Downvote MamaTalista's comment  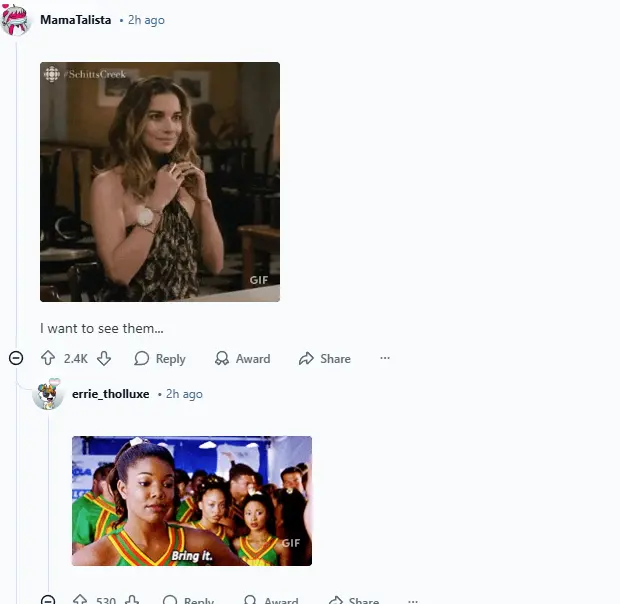[x=104, y=358]
